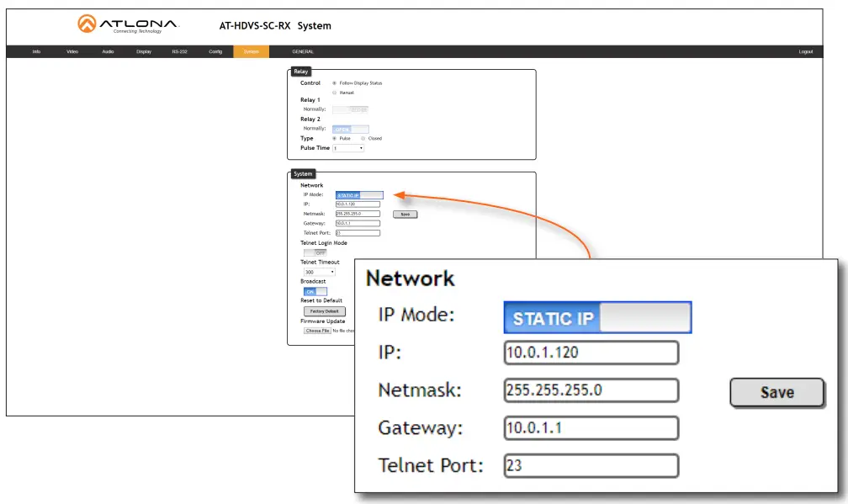
Task: Click the Telnet Login Mode label
Action: (x=324, y=243)
